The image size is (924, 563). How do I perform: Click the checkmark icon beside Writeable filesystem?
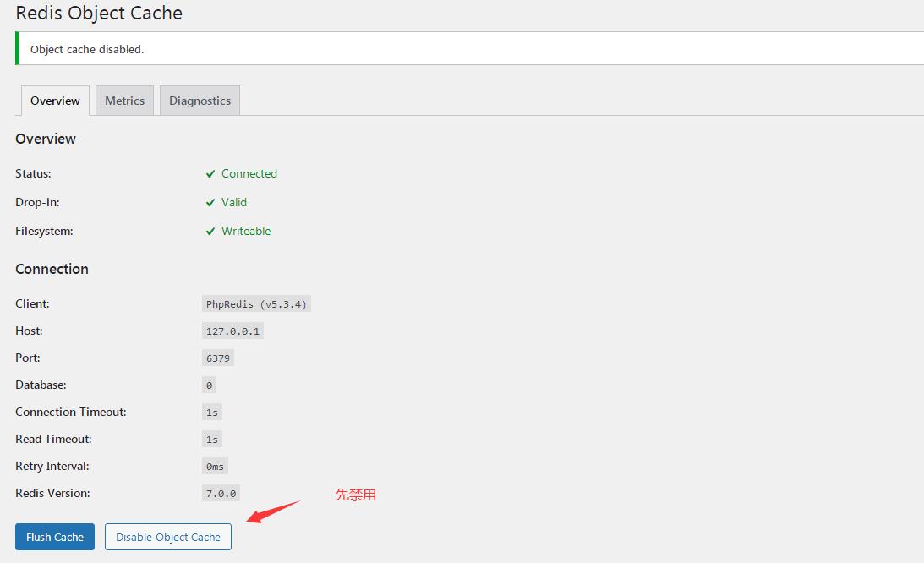[x=210, y=231]
